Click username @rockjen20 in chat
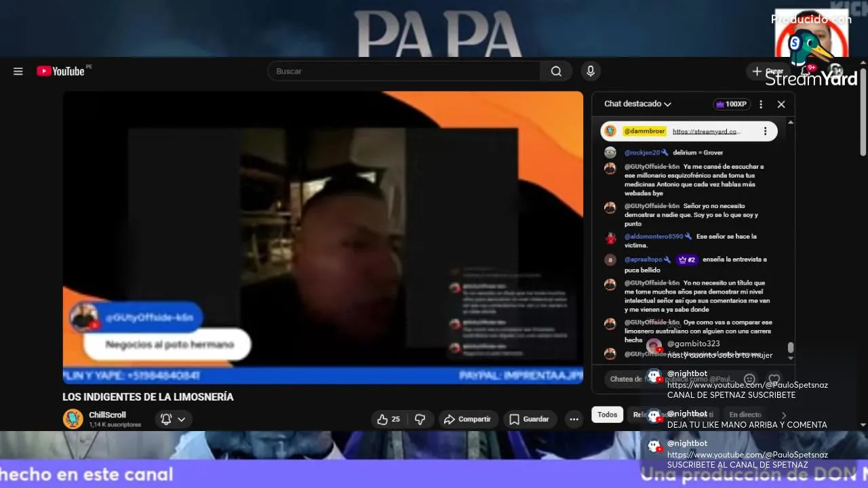 pyautogui.click(x=642, y=152)
